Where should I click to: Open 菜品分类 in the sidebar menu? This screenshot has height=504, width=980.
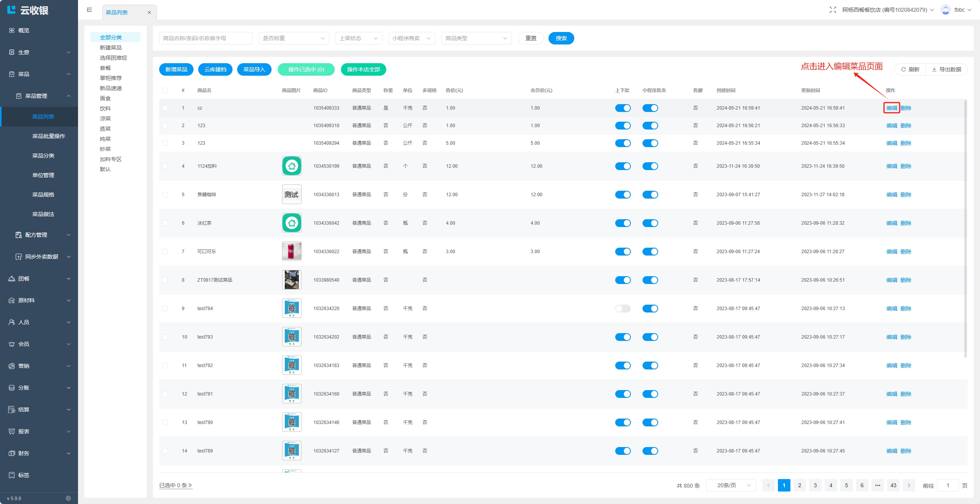(43, 156)
